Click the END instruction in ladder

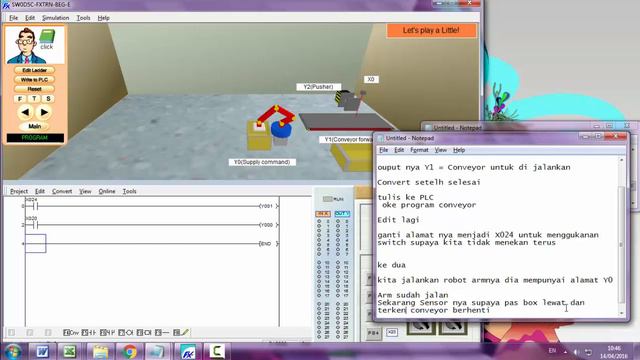click(x=268, y=244)
